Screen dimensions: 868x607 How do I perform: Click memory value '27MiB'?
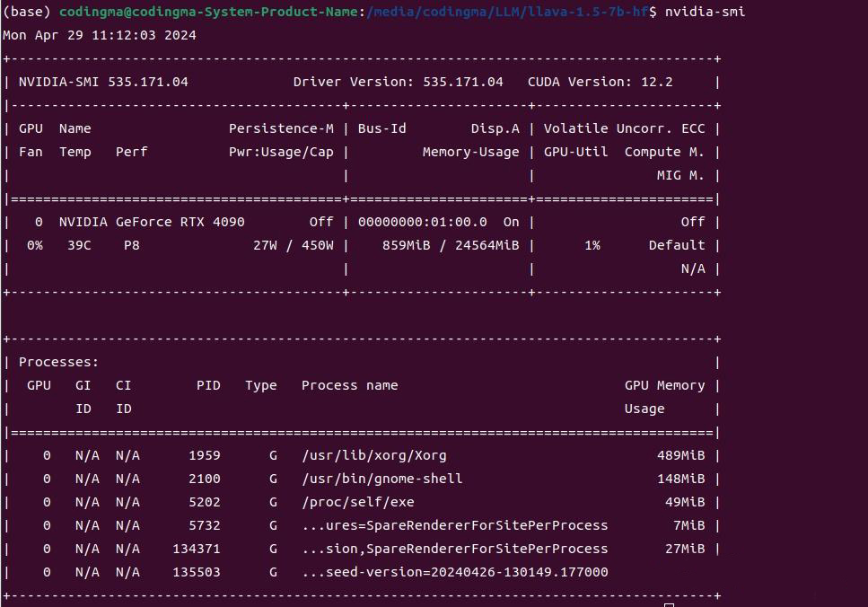(685, 549)
